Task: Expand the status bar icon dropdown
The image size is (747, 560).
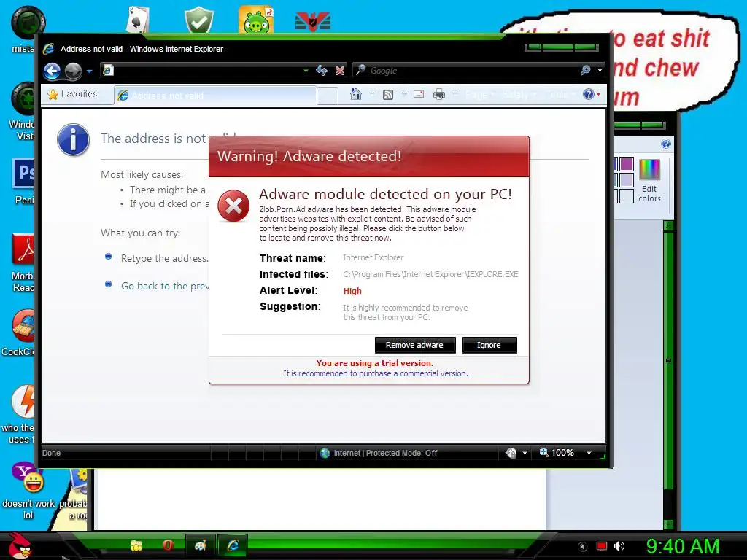Action: pos(525,453)
